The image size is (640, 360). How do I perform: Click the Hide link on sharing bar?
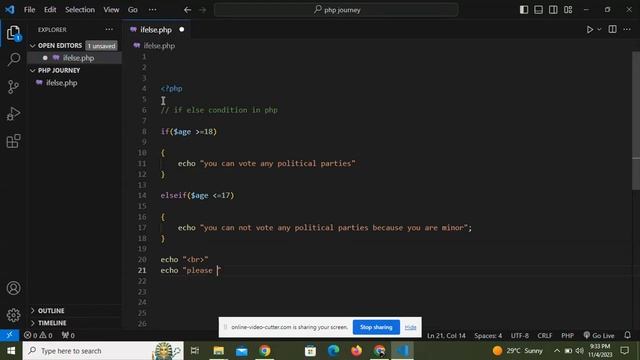coord(410,327)
